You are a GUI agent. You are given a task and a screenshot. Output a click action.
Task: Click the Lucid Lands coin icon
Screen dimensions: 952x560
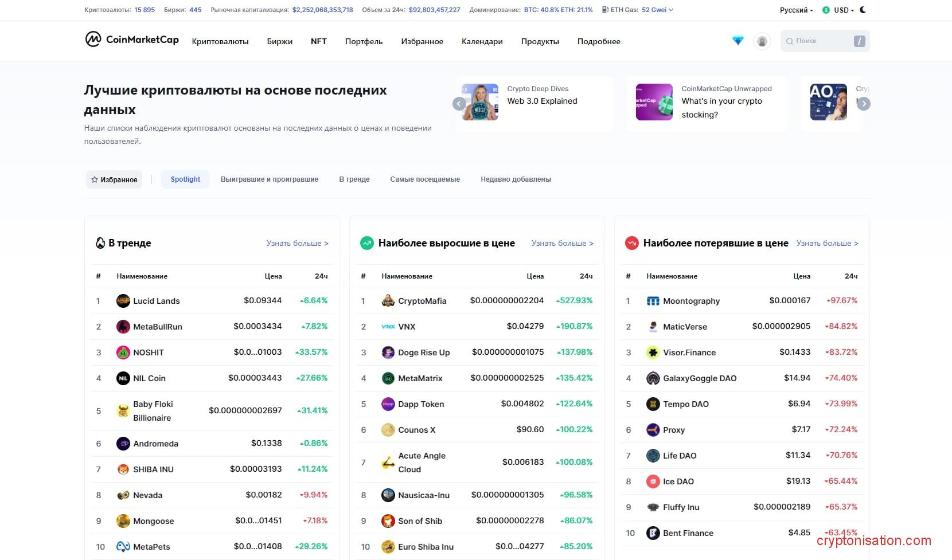click(x=123, y=301)
